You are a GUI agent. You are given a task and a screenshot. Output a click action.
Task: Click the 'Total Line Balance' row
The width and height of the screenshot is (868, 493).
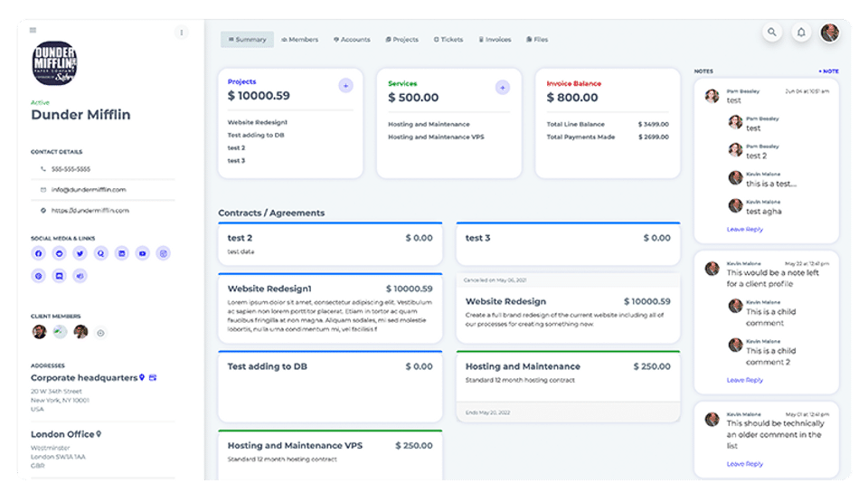(x=608, y=124)
